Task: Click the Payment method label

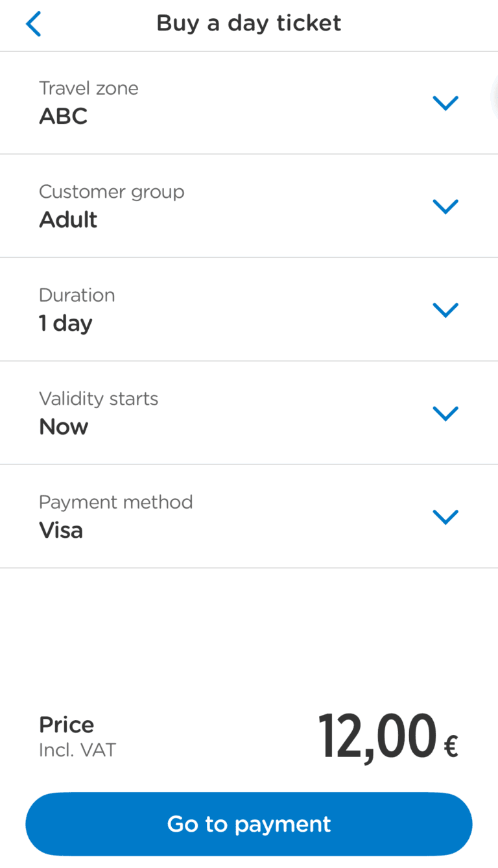Action: point(116,502)
